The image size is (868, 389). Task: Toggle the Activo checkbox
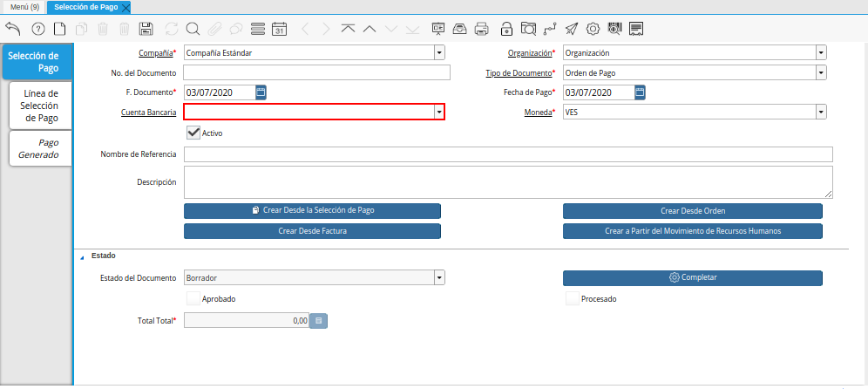click(x=193, y=133)
